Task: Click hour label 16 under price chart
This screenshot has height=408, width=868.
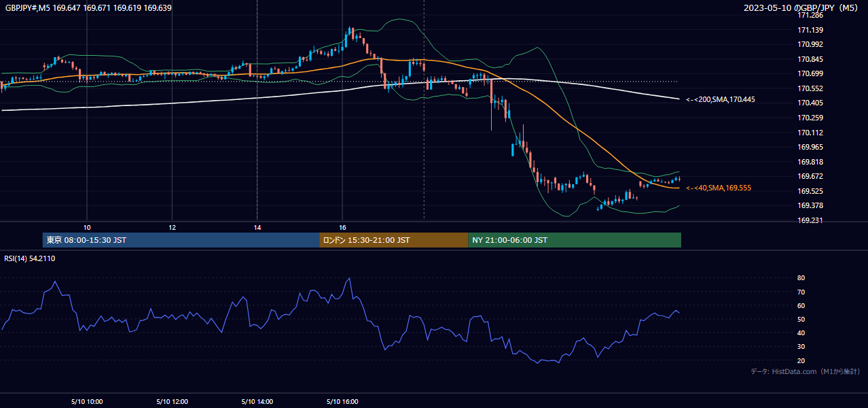Action: [342, 227]
